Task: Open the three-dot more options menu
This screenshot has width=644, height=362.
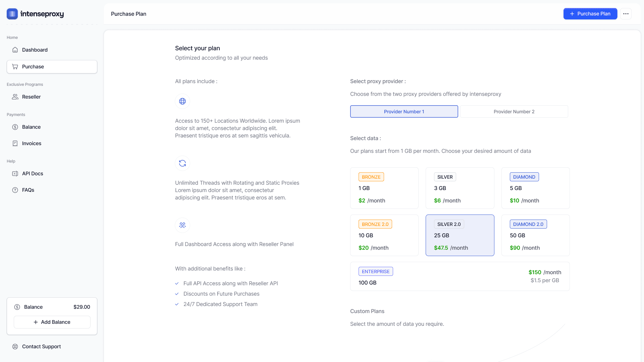Action: 626,14
